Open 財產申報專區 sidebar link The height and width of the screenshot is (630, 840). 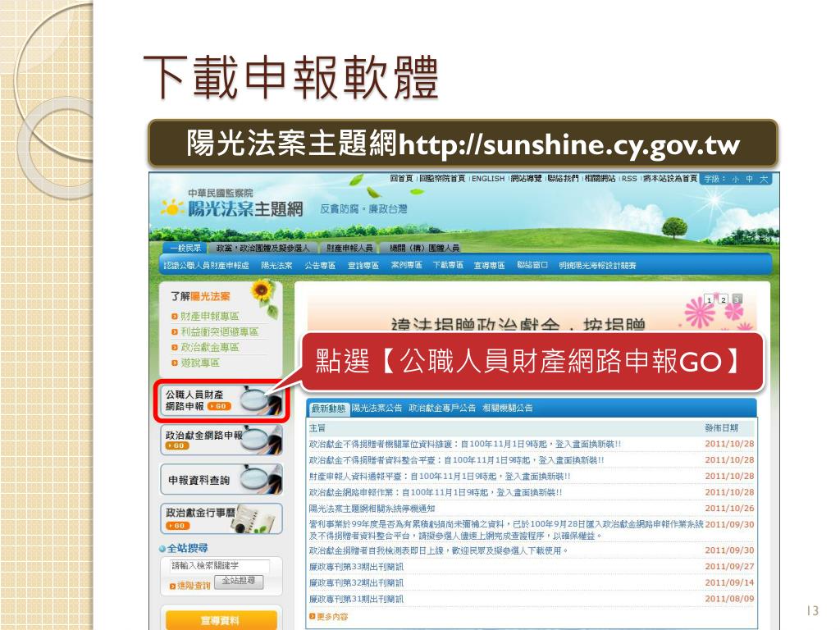209,316
